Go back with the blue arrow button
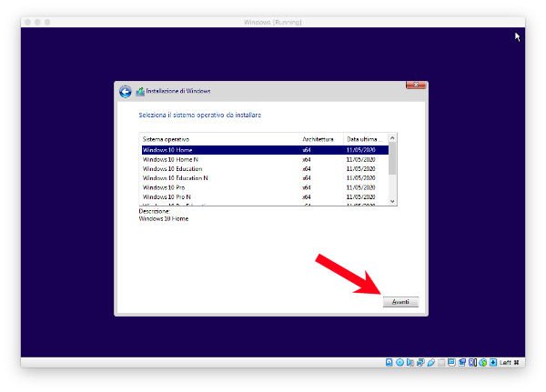546x392 pixels. click(126, 92)
